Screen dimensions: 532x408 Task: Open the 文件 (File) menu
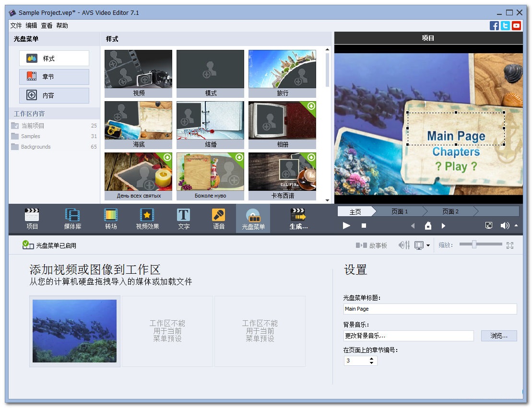coord(16,26)
